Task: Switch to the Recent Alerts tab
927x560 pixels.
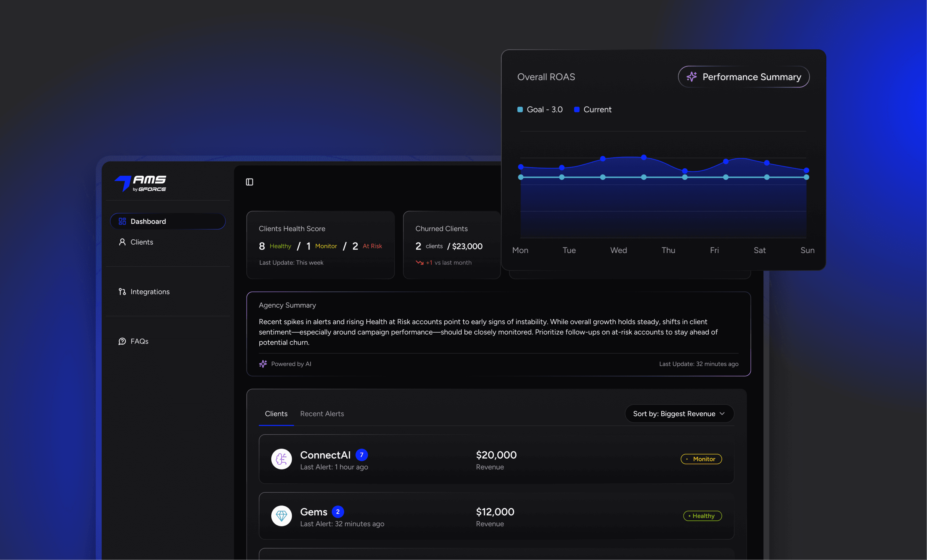Action: (322, 414)
